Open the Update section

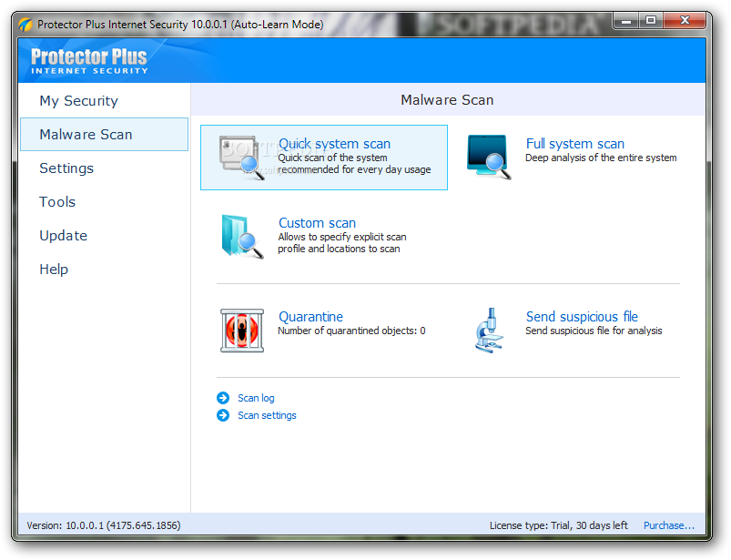pyautogui.click(x=64, y=236)
